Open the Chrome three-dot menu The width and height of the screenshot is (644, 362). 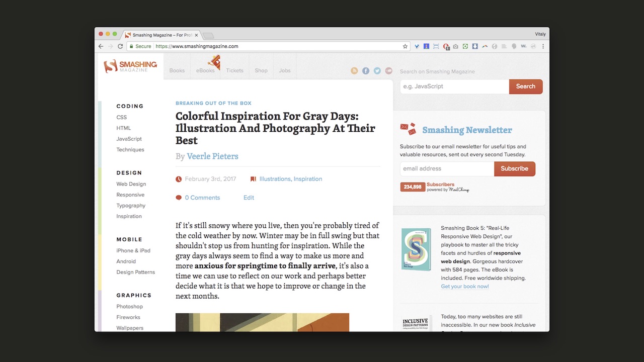pos(543,46)
